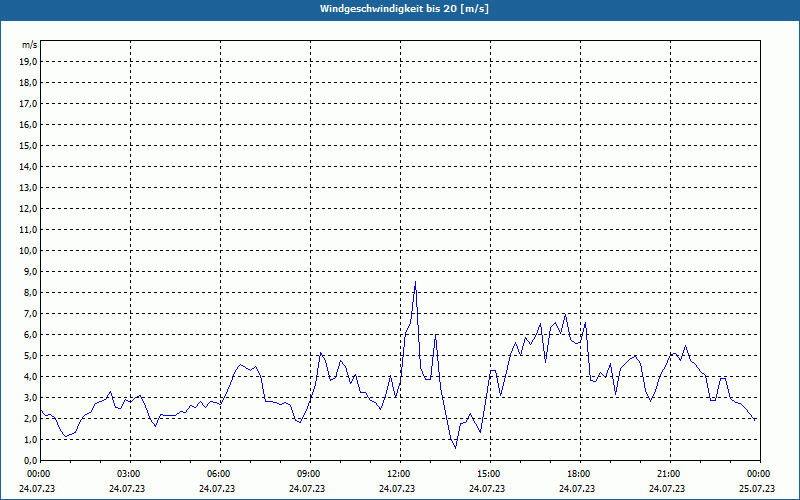Click the 0,0 y-axis origin value

[x=30, y=461]
